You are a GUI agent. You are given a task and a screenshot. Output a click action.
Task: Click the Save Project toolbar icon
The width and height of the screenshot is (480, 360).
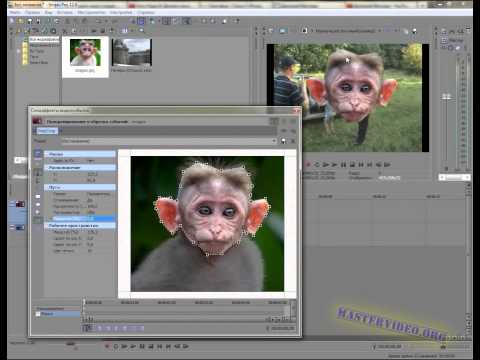[30, 21]
